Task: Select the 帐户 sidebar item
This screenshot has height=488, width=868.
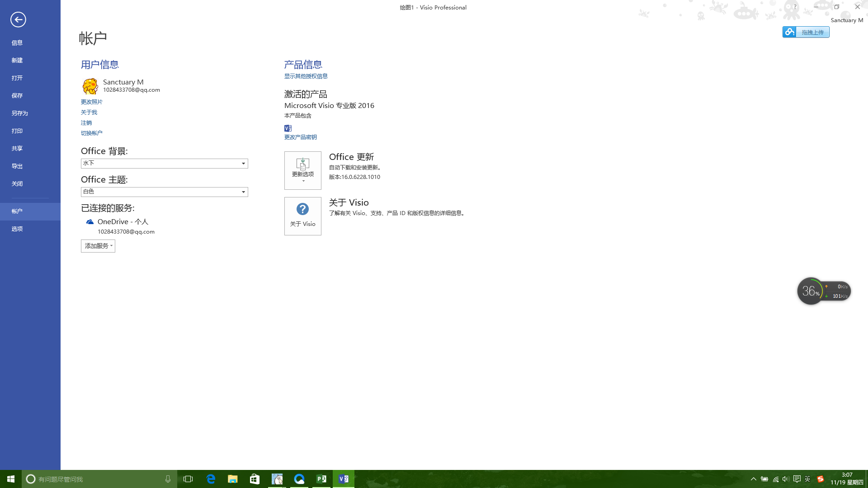Action: 30,211
